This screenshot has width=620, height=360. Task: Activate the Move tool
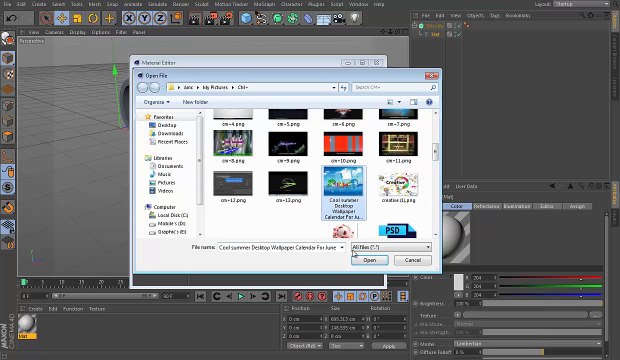[62, 18]
